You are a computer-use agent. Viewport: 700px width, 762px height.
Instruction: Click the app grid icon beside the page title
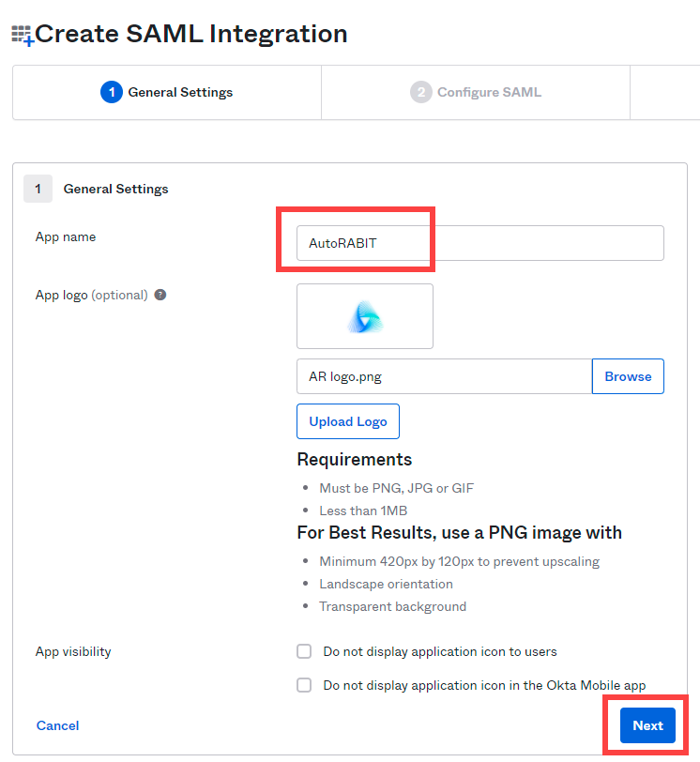point(23,35)
